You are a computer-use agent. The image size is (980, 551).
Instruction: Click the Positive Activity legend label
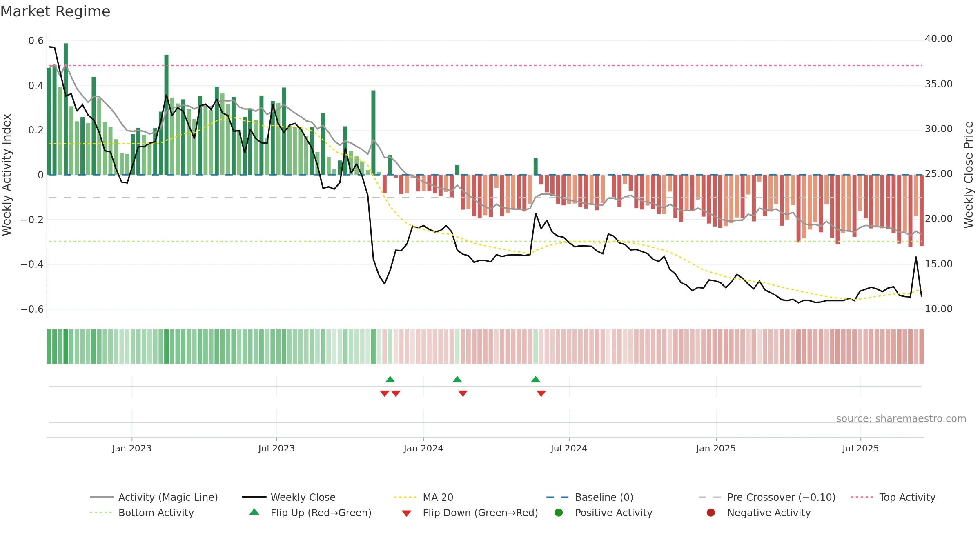[613, 513]
